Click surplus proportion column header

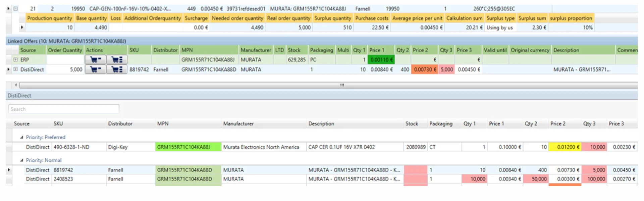[x=571, y=18]
